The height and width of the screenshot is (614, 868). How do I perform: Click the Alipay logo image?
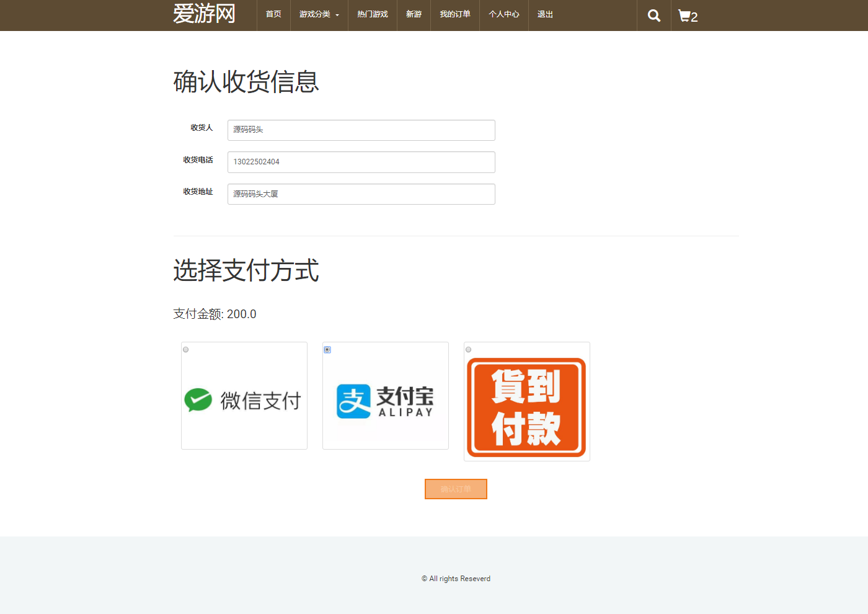tap(385, 401)
